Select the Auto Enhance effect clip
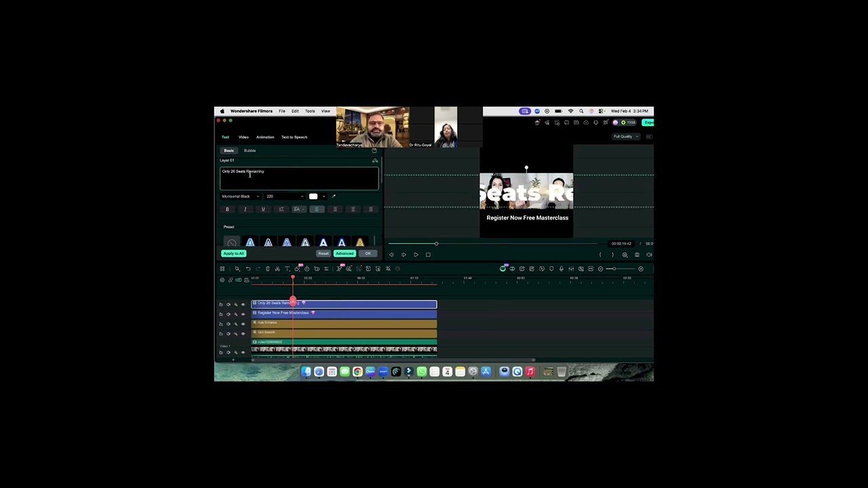Image resolution: width=868 pixels, height=488 pixels. point(344,323)
